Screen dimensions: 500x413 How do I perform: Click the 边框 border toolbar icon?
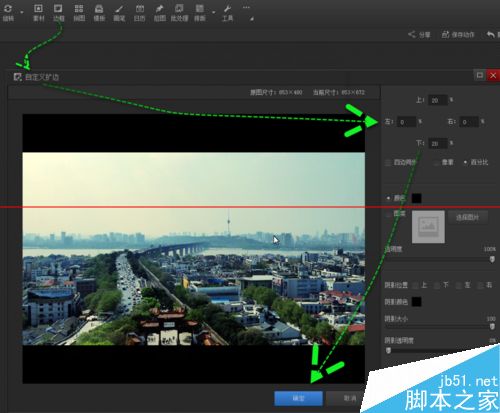tap(58, 13)
